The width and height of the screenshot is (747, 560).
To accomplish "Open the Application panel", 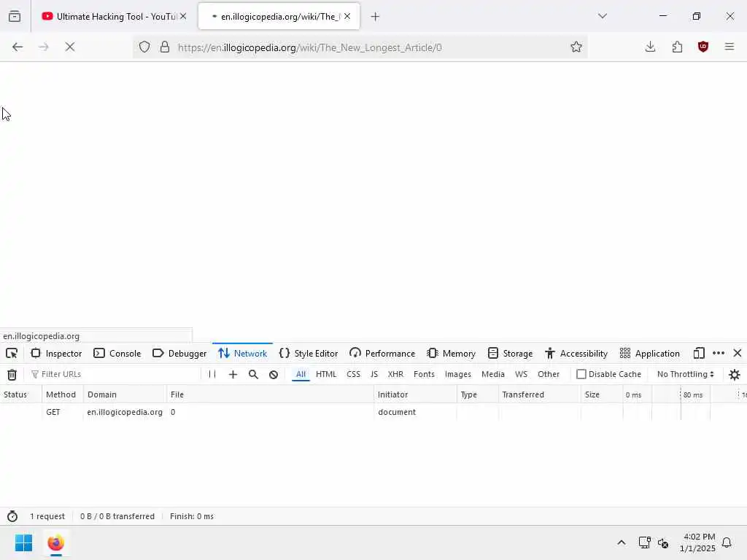I will (x=650, y=354).
